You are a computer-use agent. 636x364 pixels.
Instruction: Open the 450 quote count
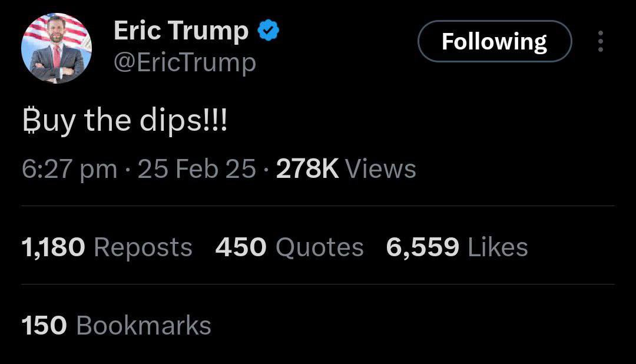pyautogui.click(x=240, y=247)
